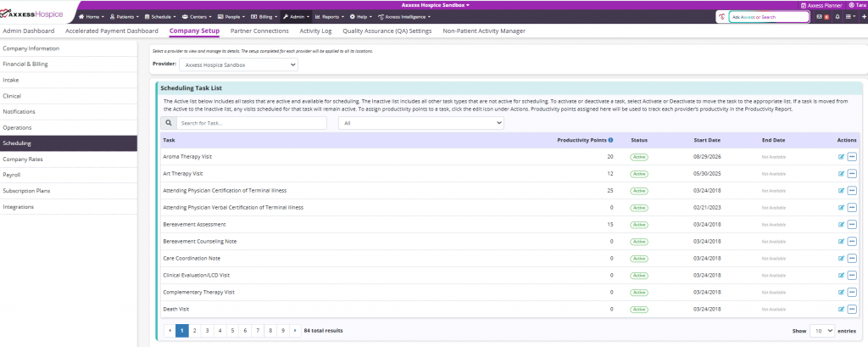Viewport: 868px width, 347px height.
Task: Click the task search magnifier icon
Action: [x=169, y=123]
